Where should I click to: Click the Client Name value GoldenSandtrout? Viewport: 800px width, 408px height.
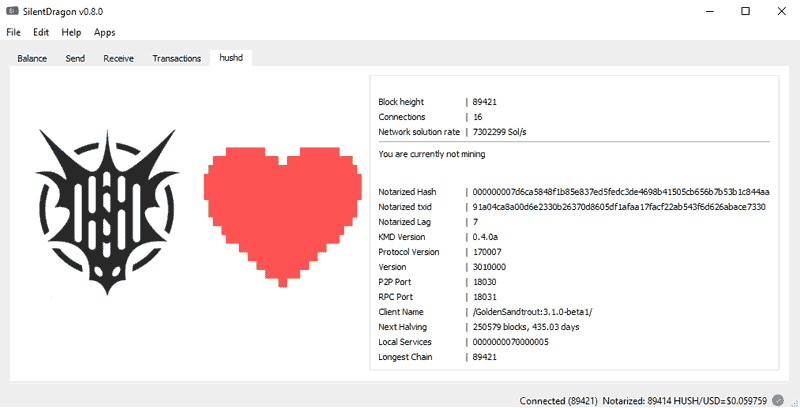[x=532, y=312]
